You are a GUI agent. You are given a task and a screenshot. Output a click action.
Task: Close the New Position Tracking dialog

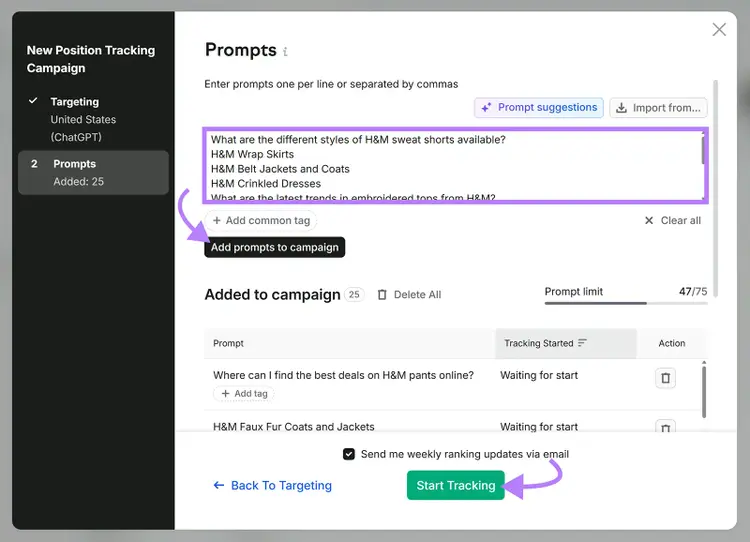(x=719, y=30)
